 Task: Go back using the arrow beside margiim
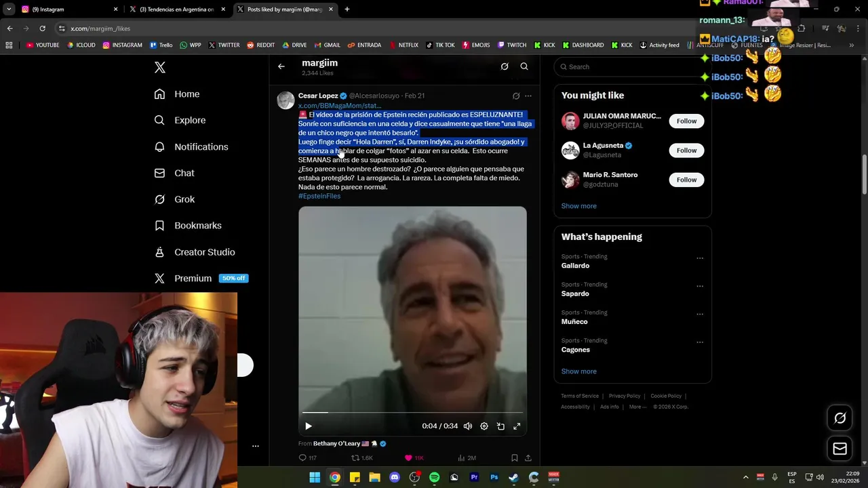pos(281,66)
